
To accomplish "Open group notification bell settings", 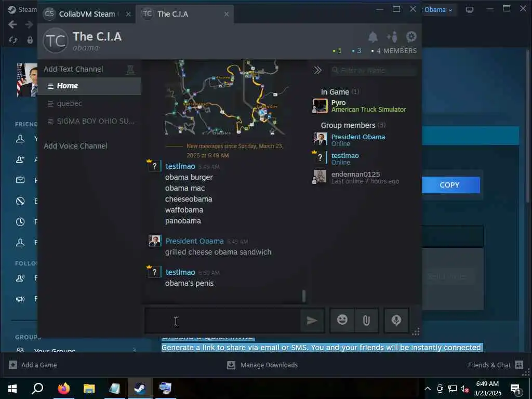I will click(x=373, y=37).
